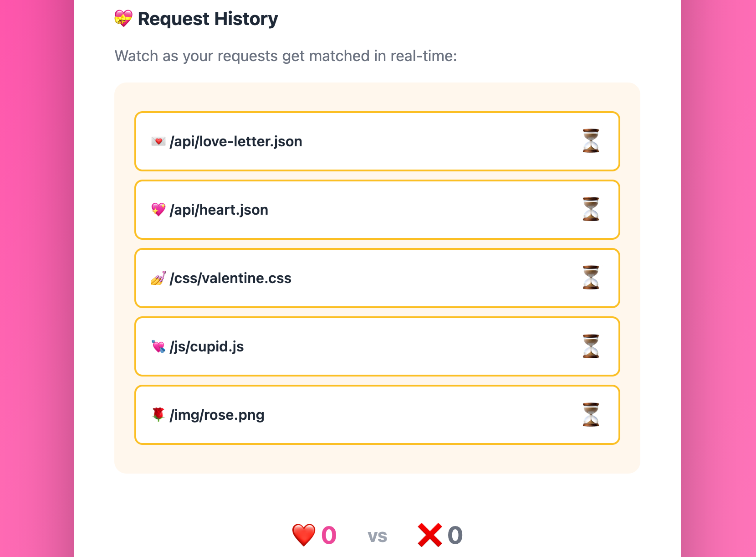Click the ribbon heart heading icon
Image resolution: width=756 pixels, height=557 pixels.
coord(123,19)
